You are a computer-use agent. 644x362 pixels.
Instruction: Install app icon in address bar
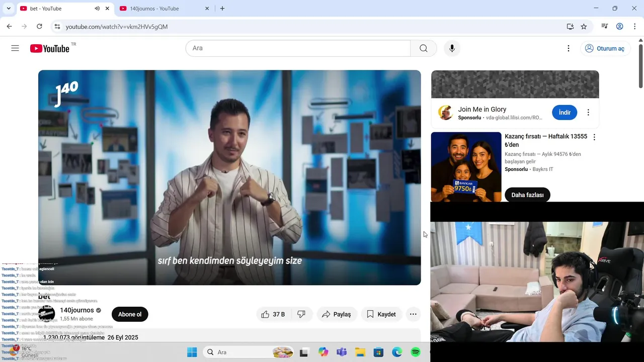point(570,26)
